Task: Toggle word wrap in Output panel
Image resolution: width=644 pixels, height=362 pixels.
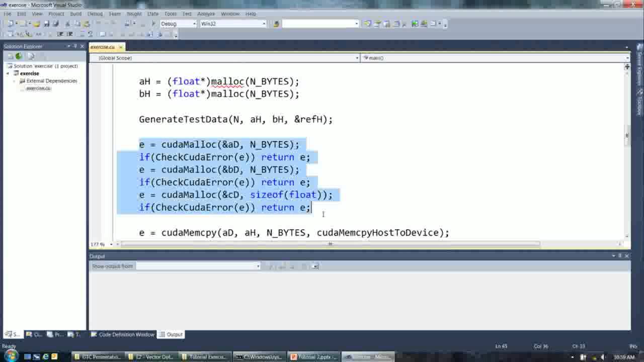Action: coord(315,266)
